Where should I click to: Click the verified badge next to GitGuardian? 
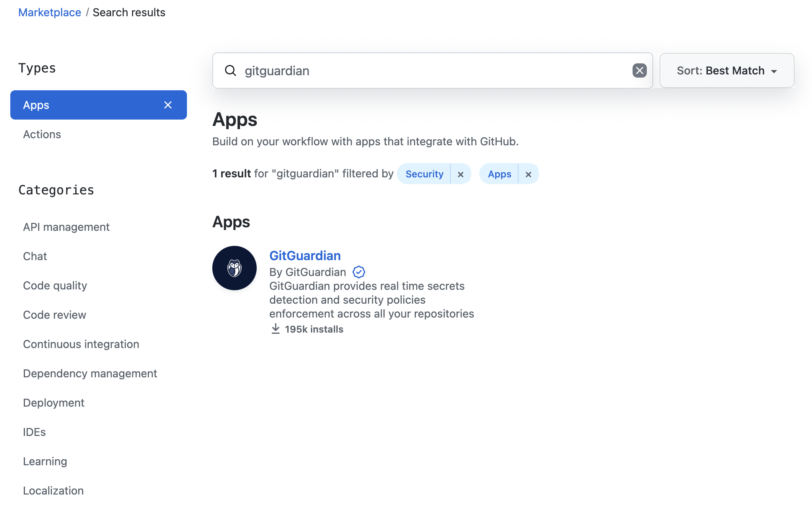coord(359,272)
